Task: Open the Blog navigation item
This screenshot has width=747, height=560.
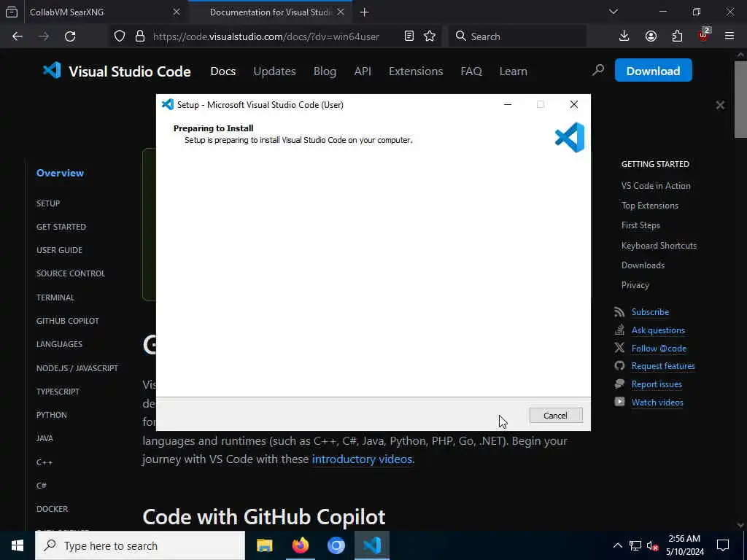Action: (325, 71)
